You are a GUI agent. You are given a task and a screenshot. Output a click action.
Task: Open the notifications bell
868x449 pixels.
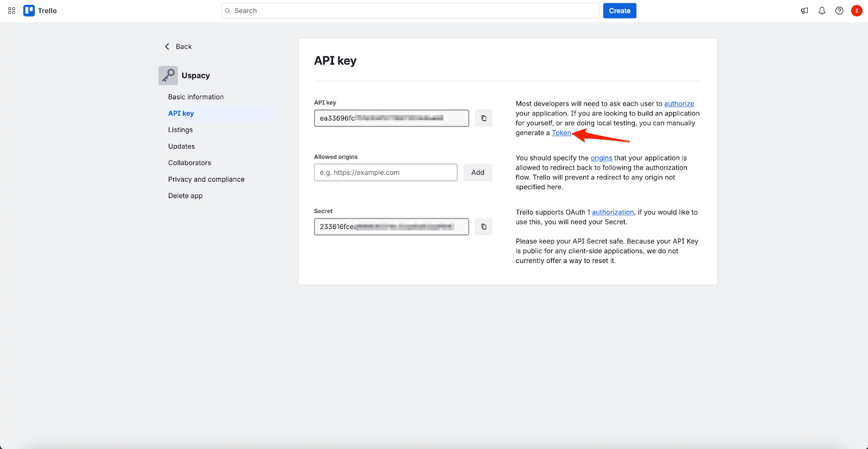click(x=822, y=11)
